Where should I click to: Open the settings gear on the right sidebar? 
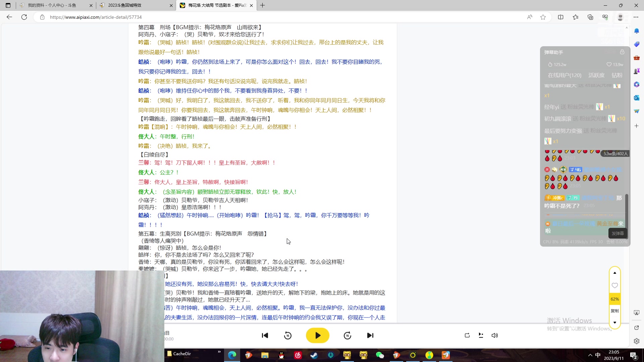pos(636,341)
